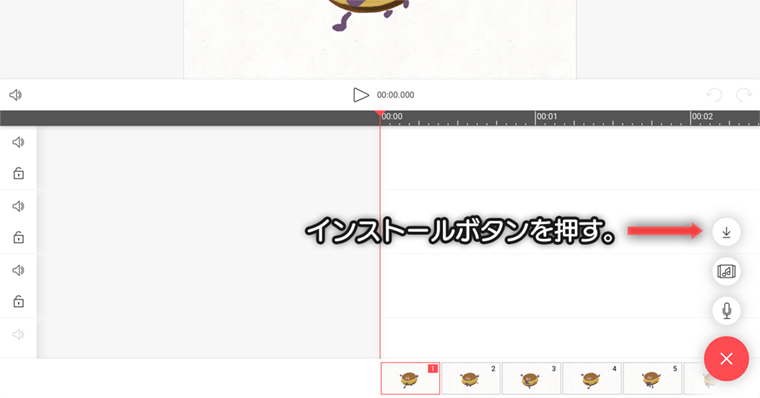
Task: Select frame 1 thumbnail
Action: click(410, 378)
